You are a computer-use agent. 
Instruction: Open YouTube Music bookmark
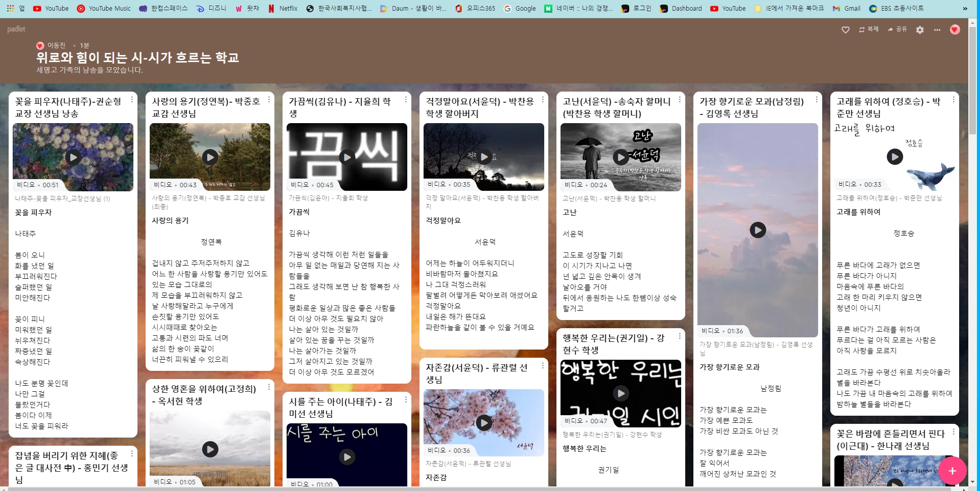coord(104,8)
